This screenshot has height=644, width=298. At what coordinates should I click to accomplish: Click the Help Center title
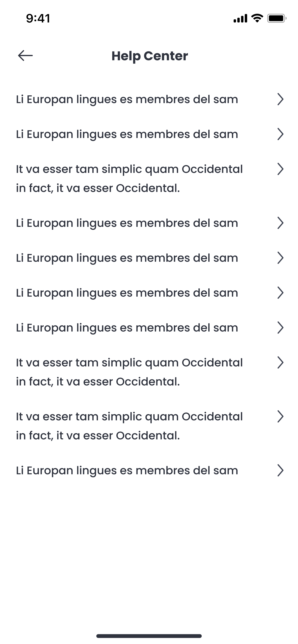pos(150,56)
